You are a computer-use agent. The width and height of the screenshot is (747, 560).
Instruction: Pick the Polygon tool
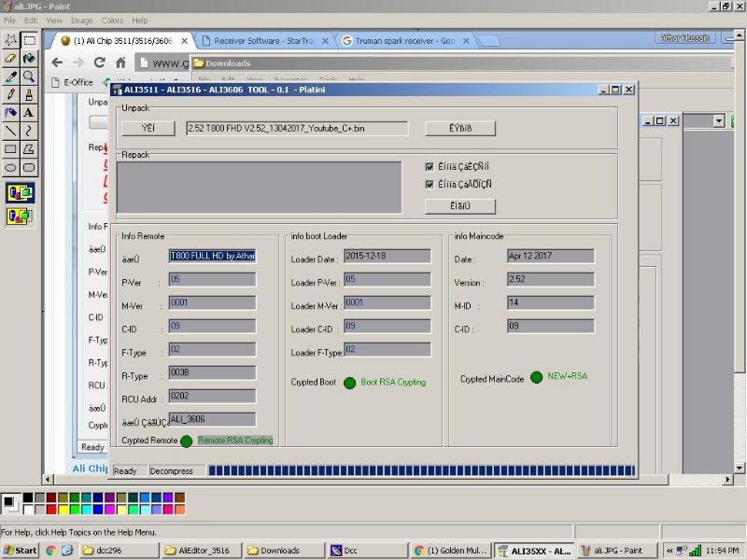tap(29, 149)
